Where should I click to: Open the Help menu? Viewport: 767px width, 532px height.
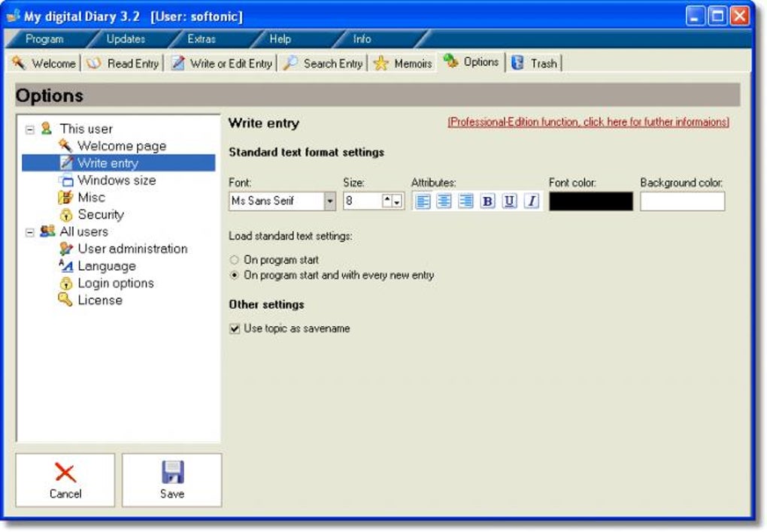tap(280, 39)
